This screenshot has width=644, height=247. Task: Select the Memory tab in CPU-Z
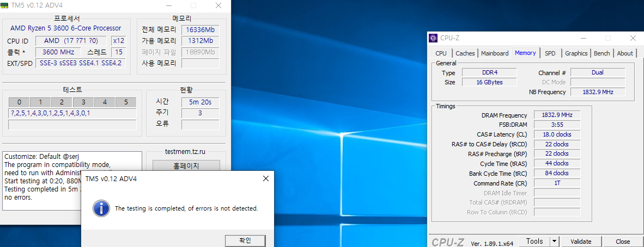pyautogui.click(x=525, y=53)
